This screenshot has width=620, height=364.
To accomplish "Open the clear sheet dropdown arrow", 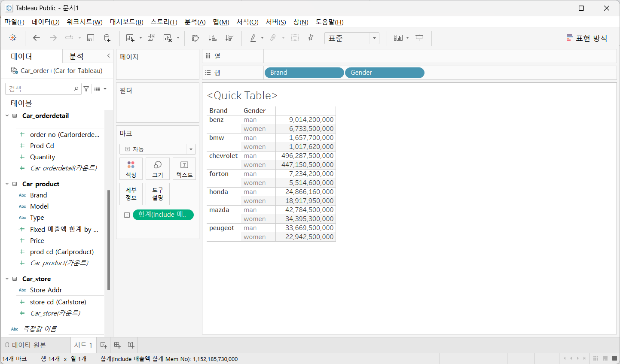I will tap(178, 38).
